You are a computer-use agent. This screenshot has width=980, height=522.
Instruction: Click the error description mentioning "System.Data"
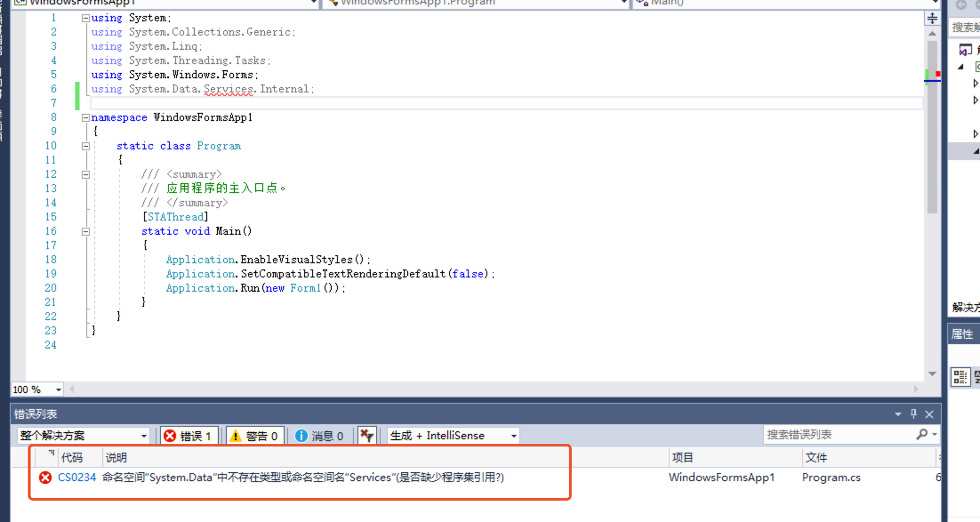point(303,478)
